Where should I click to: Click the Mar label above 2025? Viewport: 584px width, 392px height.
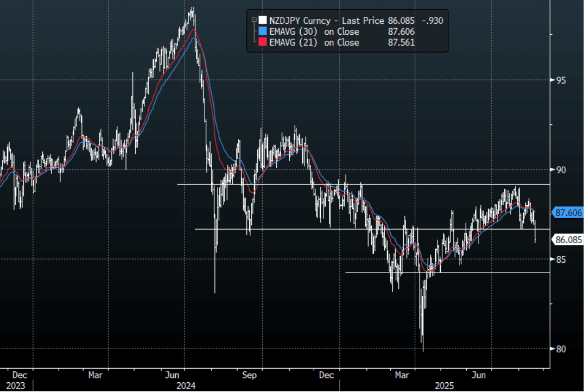tap(402, 375)
